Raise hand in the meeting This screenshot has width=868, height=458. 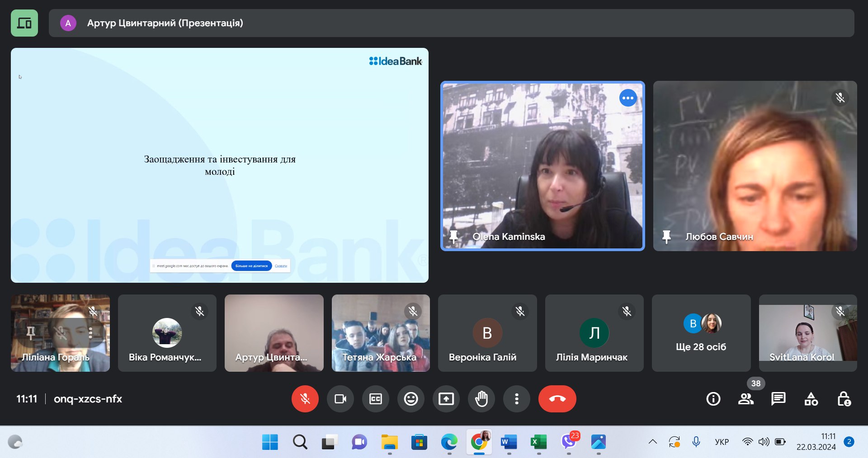pos(481,399)
